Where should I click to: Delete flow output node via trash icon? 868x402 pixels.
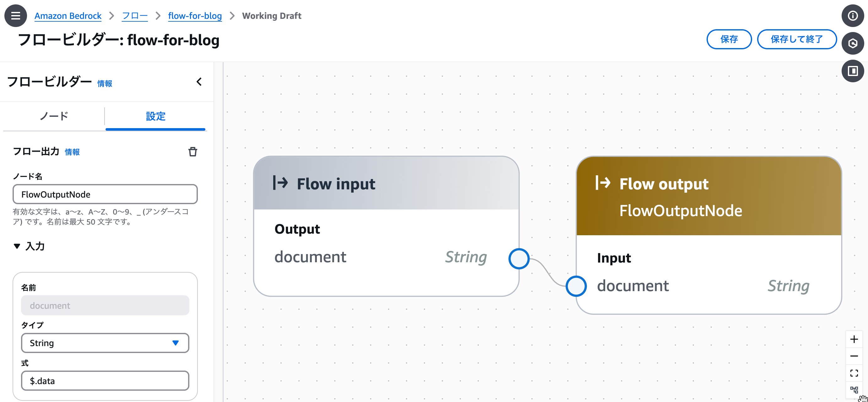pyautogui.click(x=193, y=152)
